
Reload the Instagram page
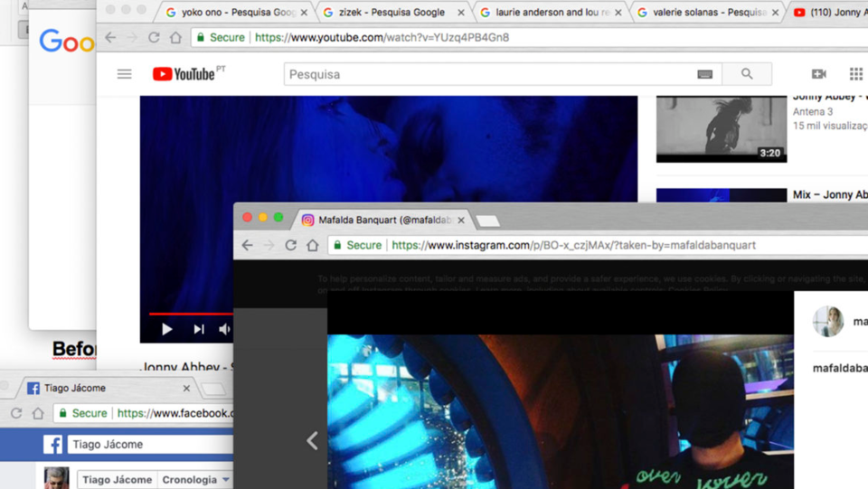click(290, 245)
